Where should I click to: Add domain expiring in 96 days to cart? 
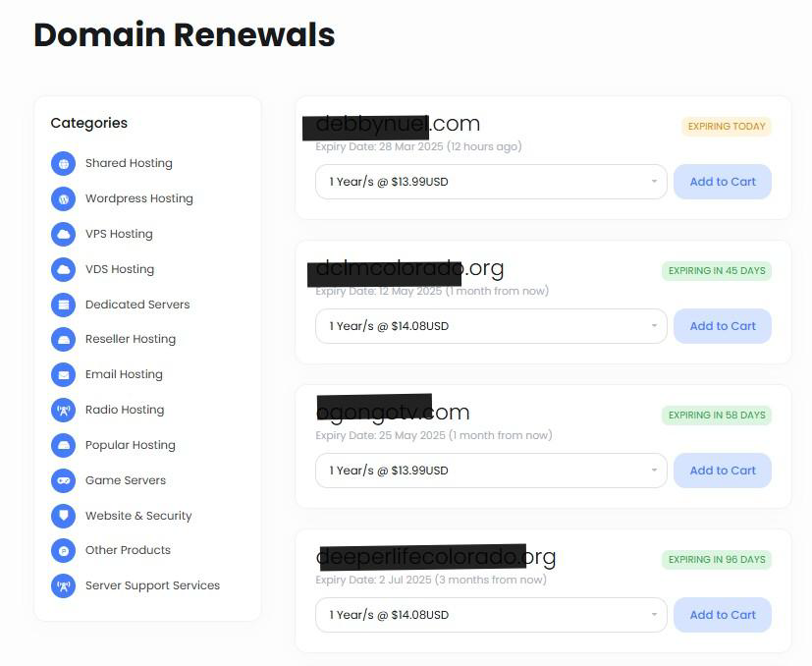tap(722, 615)
